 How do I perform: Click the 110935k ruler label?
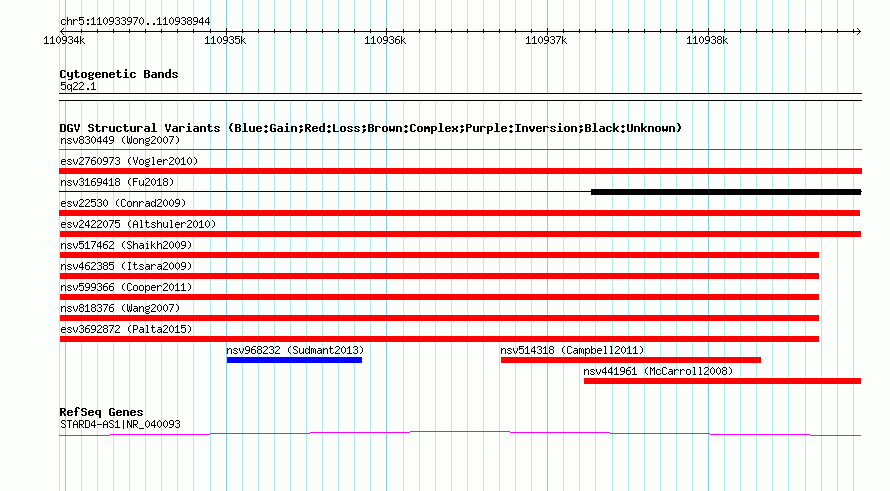pyautogui.click(x=225, y=40)
